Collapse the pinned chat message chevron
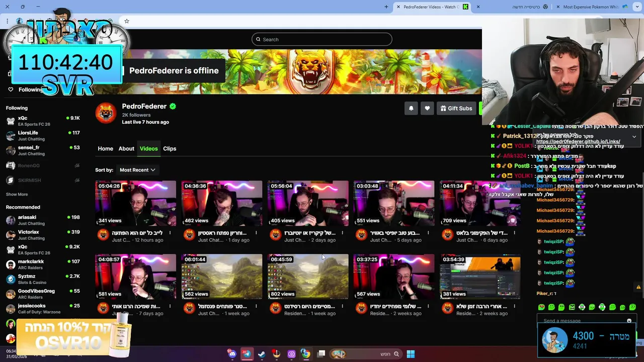 (634, 137)
